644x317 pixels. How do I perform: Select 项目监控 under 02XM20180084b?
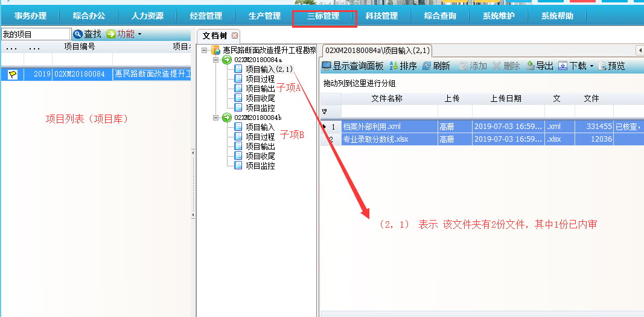[x=260, y=166]
